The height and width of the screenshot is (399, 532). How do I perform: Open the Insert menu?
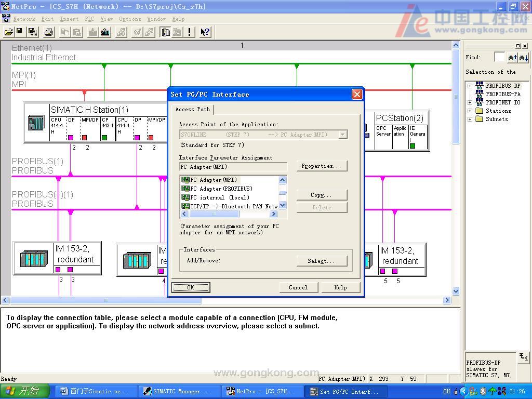click(x=69, y=19)
